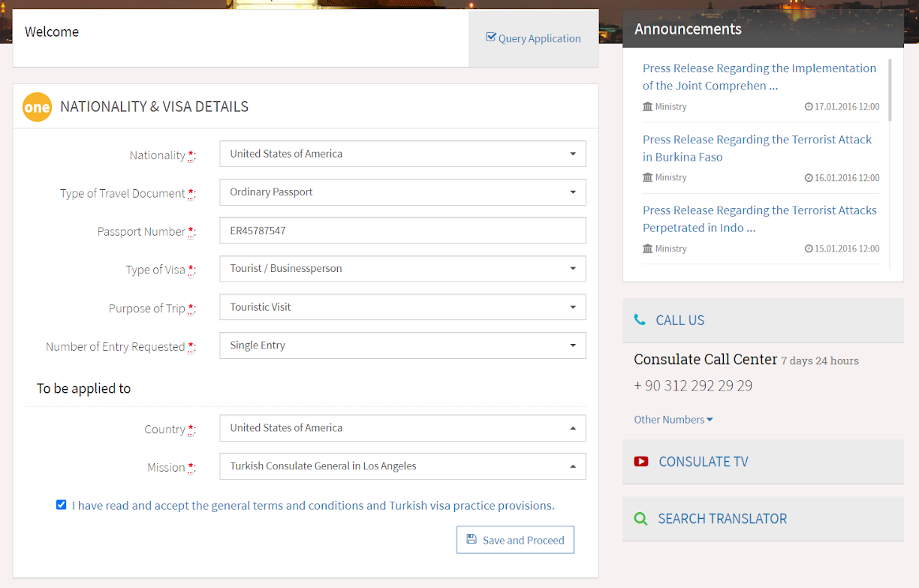Click the Welcome heading text
The height and width of the screenshot is (588, 919).
pos(52,32)
